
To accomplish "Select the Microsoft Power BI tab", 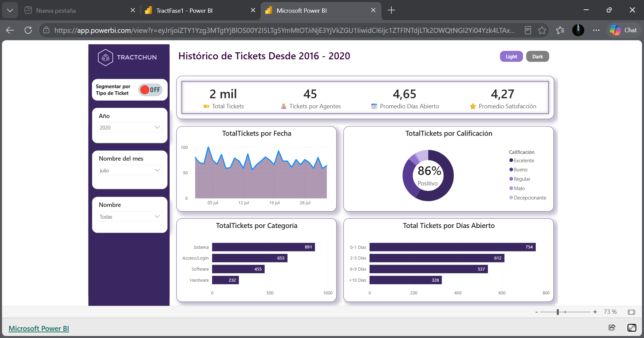I will click(x=320, y=10).
